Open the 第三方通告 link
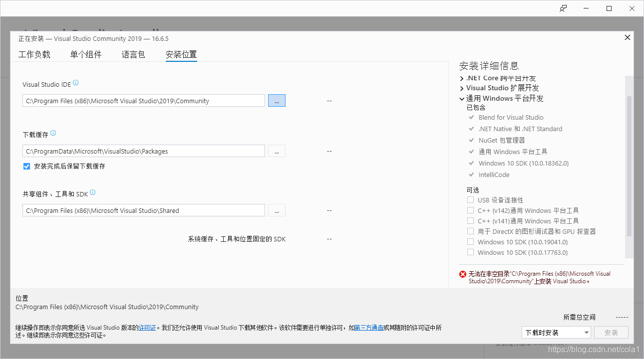Image resolution: width=644 pixels, height=359 pixels. [369, 328]
